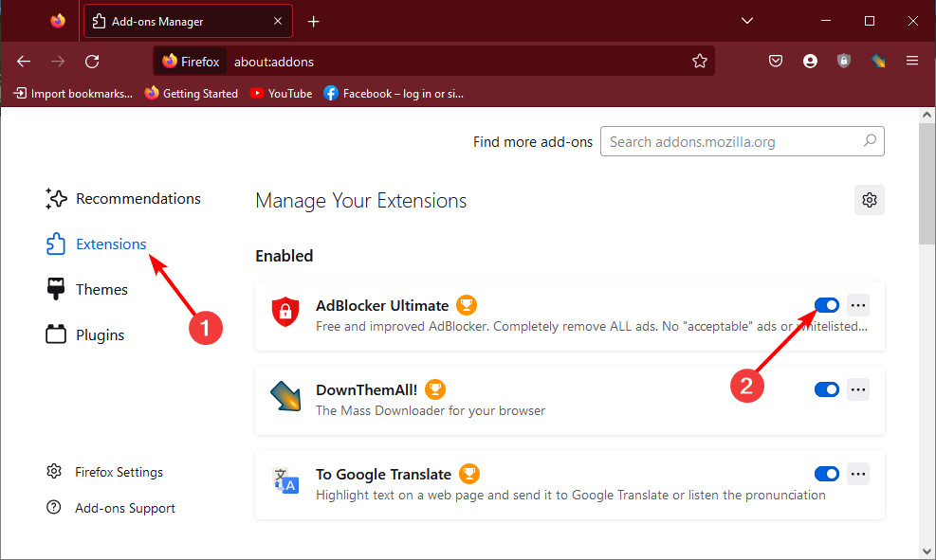Click the To Google Translate description text
Image resolution: width=936 pixels, height=560 pixels.
click(571, 495)
